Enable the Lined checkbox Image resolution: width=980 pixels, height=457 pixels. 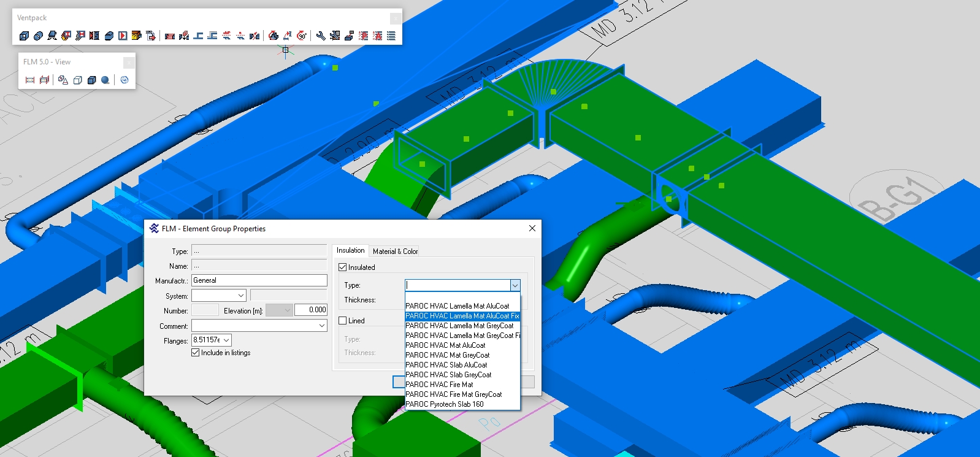click(x=343, y=321)
